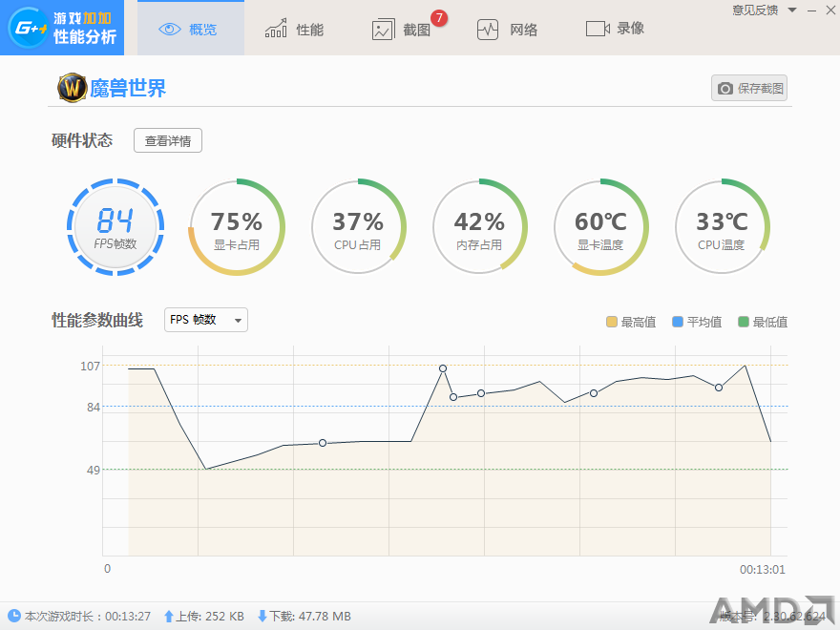Select the 42% 内存占用 gauge
Screen dimensions: 840x630
point(479,227)
